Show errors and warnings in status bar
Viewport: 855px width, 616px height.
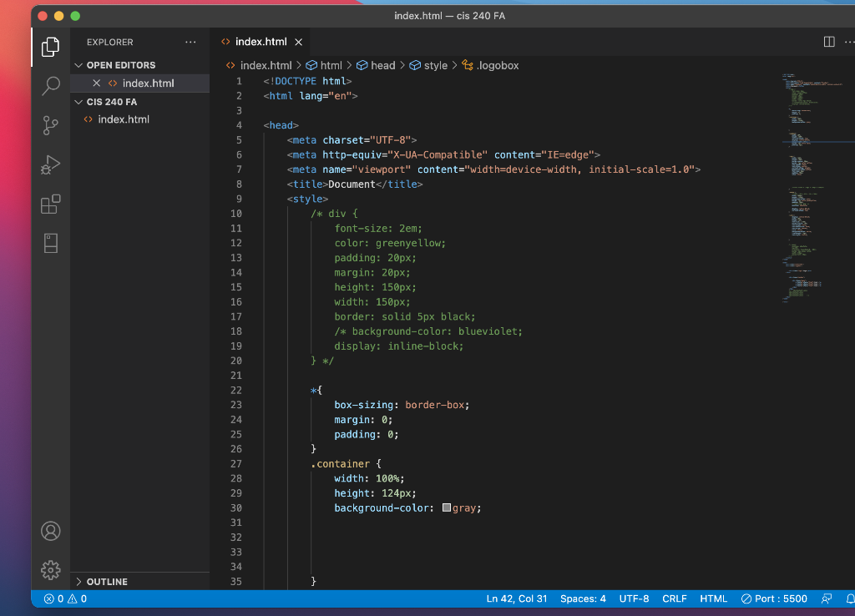65,598
